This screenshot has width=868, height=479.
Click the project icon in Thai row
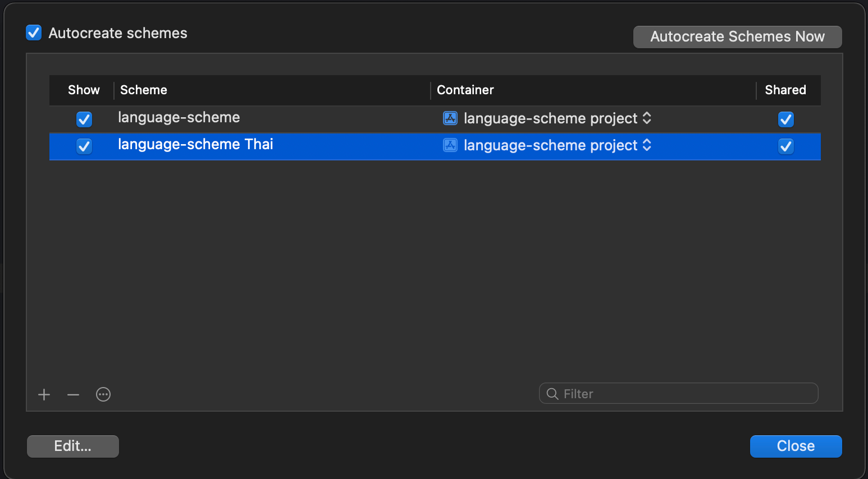(450, 145)
